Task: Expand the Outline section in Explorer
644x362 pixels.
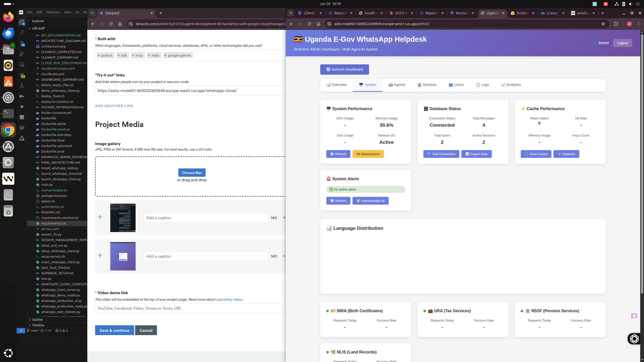Action: point(37,320)
